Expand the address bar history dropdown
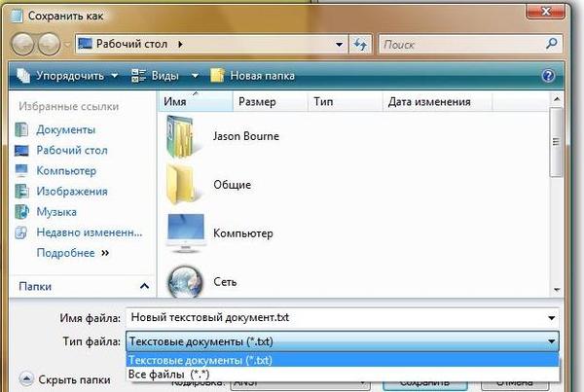Screen dimensions: 584x392 click(x=339, y=45)
